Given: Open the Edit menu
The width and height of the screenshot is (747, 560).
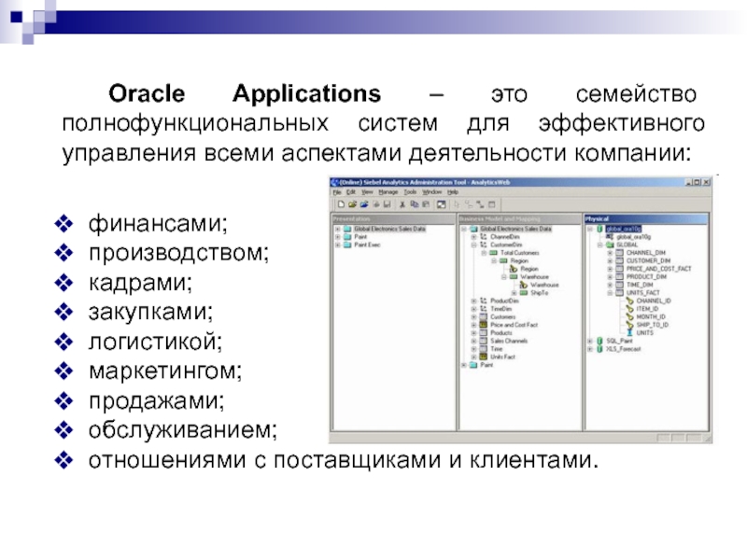Looking at the screenshot, I should pyautogui.click(x=351, y=192).
